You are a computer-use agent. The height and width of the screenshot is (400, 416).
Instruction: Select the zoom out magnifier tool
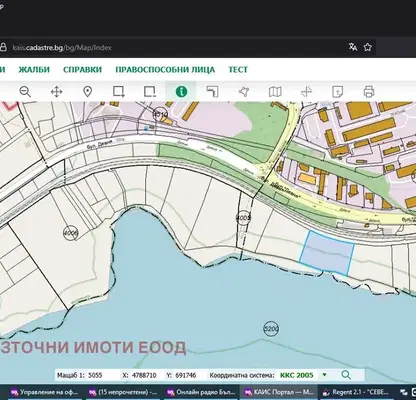(x=25, y=91)
